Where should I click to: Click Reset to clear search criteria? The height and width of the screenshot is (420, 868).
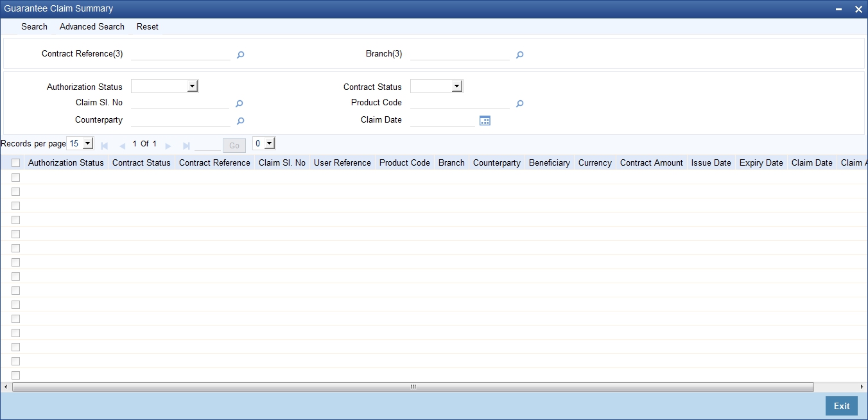click(x=148, y=26)
